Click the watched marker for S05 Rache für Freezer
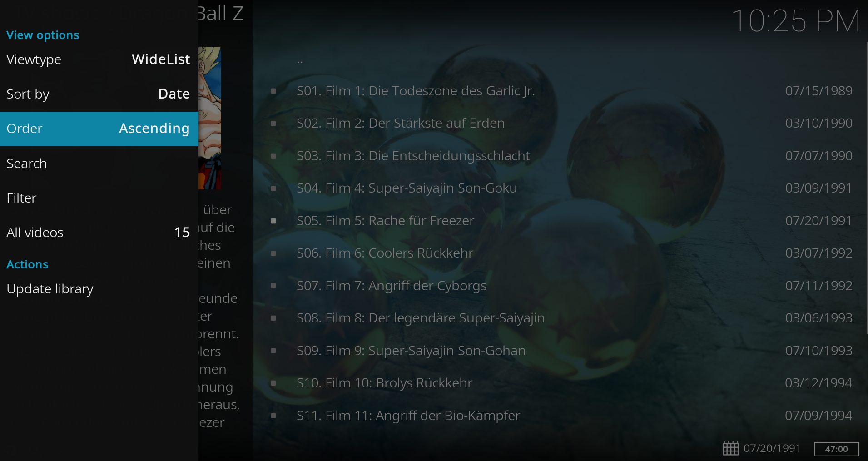This screenshot has height=461, width=868. (x=273, y=221)
